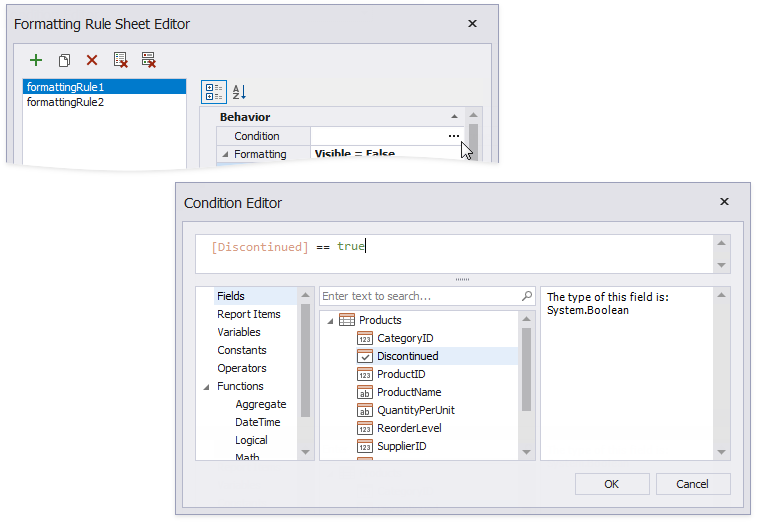The height and width of the screenshot is (523, 761).
Task: Click the ProductName text field icon
Action: pos(364,392)
